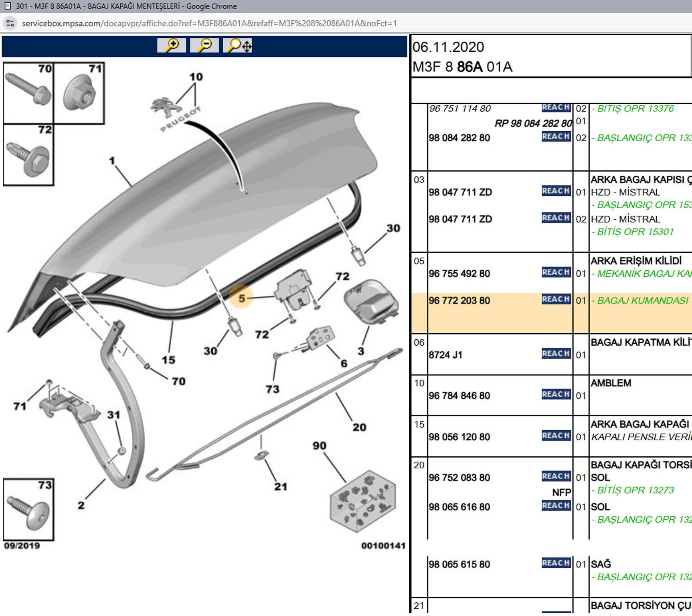This screenshot has width=692, height=616.
Task: Click part number 96 755 492 80
Action: click(x=459, y=274)
